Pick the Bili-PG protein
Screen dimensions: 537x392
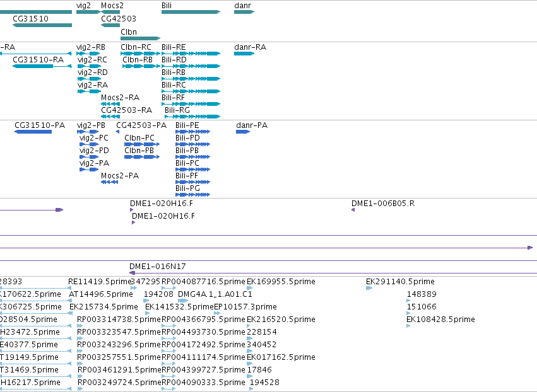(x=193, y=195)
